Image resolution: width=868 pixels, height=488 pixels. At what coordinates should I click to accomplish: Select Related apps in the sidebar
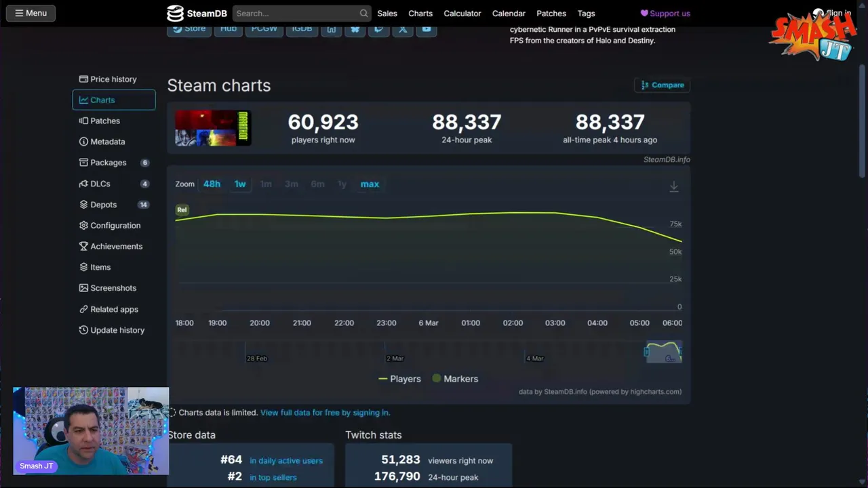pyautogui.click(x=114, y=309)
